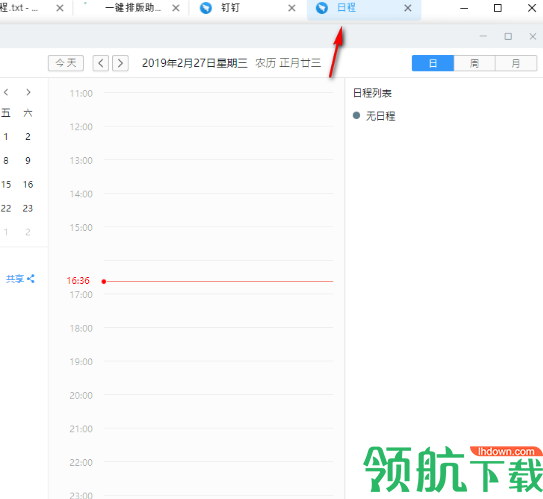Click the 日程列表 heading
The image size is (543, 499).
pyautogui.click(x=372, y=93)
